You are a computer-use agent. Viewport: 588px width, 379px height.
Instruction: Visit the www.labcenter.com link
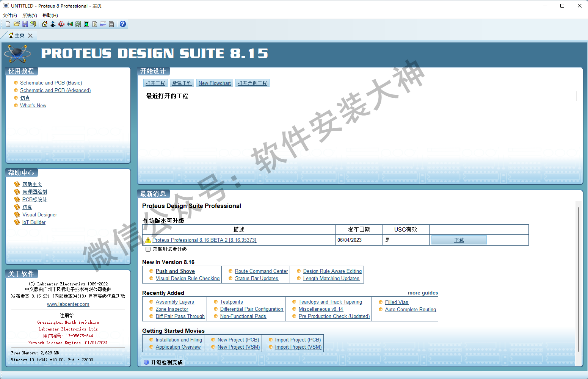tap(68, 304)
